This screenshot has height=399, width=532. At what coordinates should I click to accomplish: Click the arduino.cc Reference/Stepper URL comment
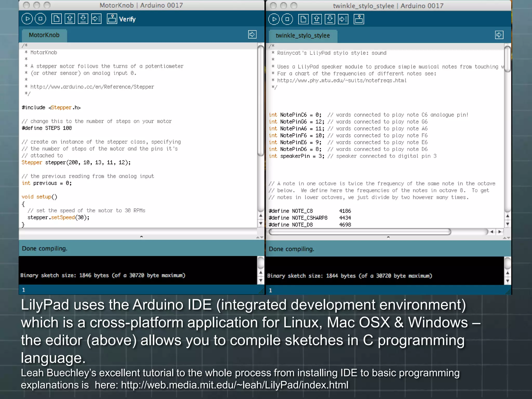[92, 87]
